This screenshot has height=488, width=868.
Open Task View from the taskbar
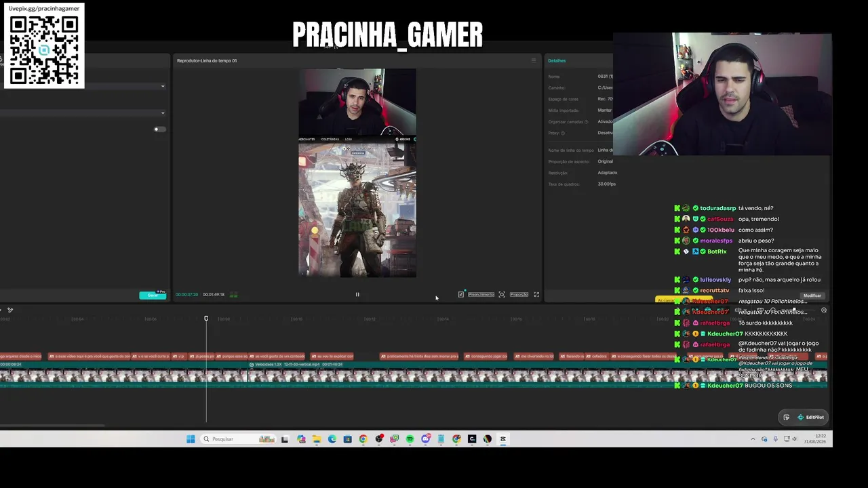pyautogui.click(x=285, y=439)
